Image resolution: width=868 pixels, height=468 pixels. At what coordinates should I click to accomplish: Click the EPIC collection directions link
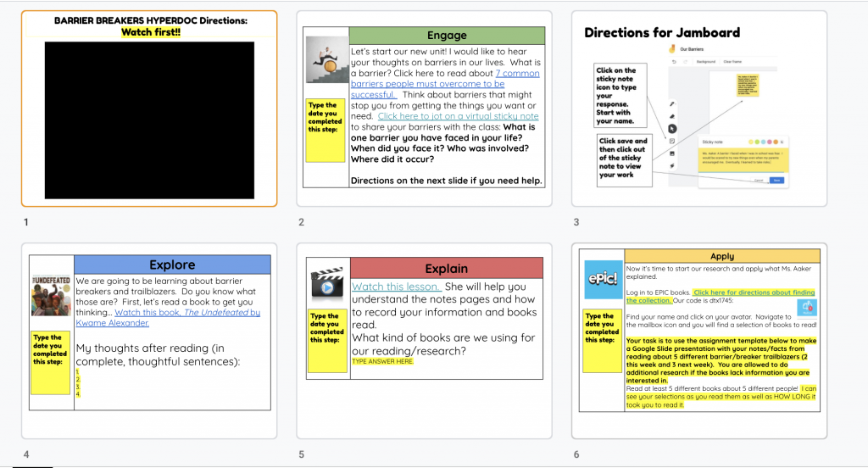[721, 296]
